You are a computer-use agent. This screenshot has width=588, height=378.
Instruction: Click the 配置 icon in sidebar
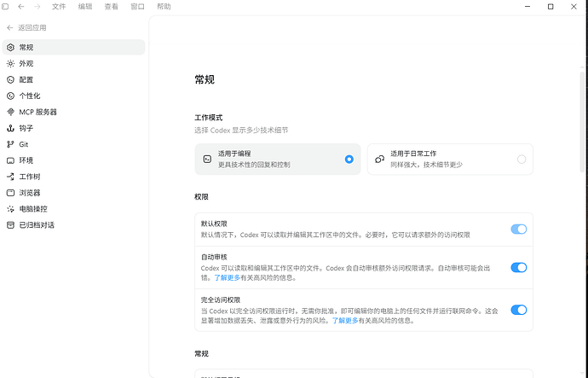coord(10,79)
